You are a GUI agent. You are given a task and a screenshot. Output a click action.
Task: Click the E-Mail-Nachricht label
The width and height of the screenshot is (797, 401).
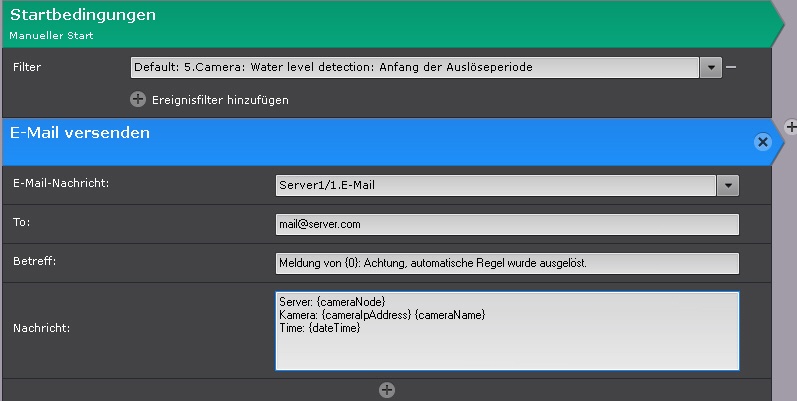pos(60,183)
